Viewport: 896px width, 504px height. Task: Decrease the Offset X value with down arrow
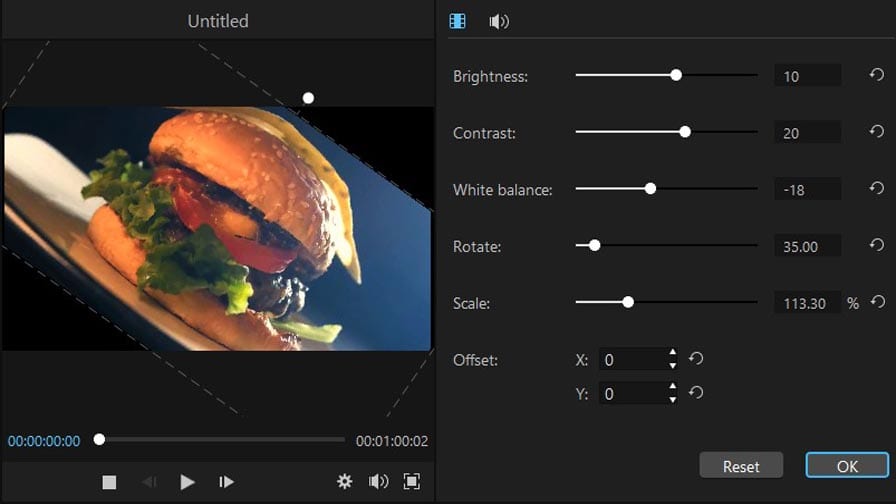click(673, 365)
